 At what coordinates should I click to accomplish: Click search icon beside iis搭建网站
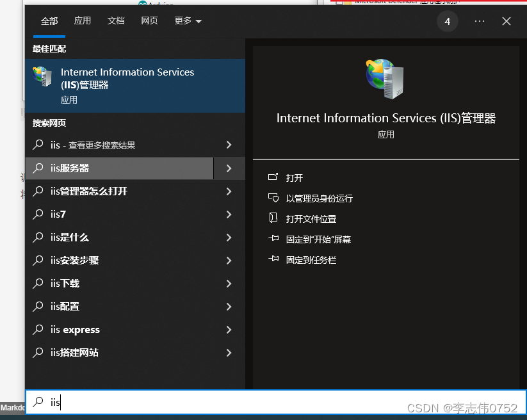pyautogui.click(x=38, y=353)
